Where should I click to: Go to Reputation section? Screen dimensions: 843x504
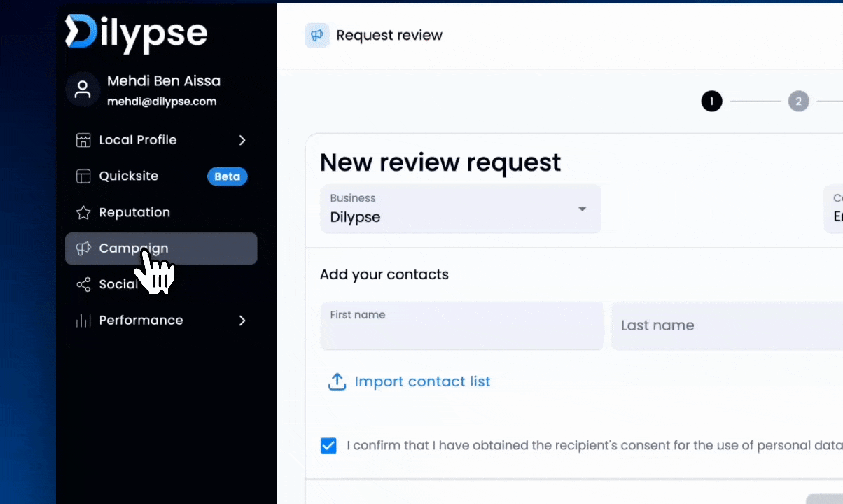tap(161, 212)
